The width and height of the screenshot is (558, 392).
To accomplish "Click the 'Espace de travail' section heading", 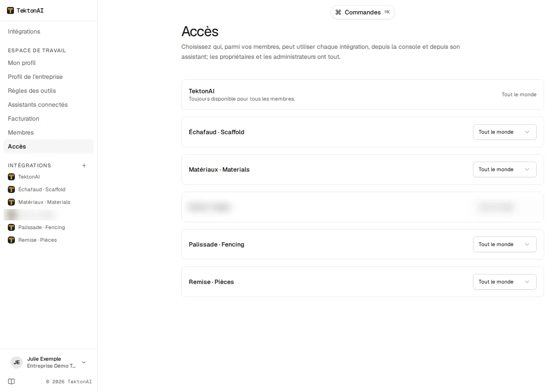I will pos(37,51).
